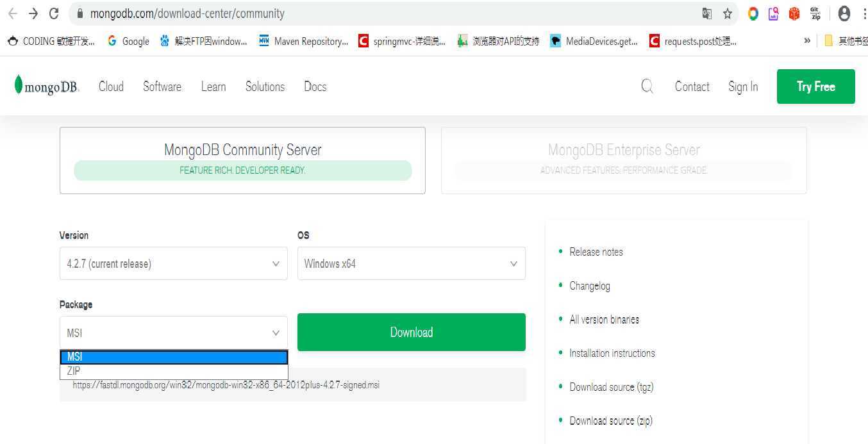This screenshot has width=868, height=444.
Task: Open the Release notes link
Action: (x=596, y=252)
